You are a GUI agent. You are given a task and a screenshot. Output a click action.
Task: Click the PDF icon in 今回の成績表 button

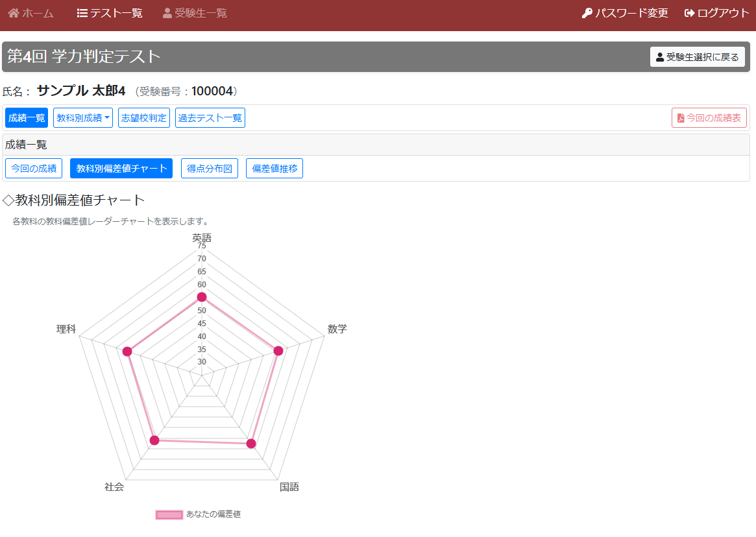(681, 118)
